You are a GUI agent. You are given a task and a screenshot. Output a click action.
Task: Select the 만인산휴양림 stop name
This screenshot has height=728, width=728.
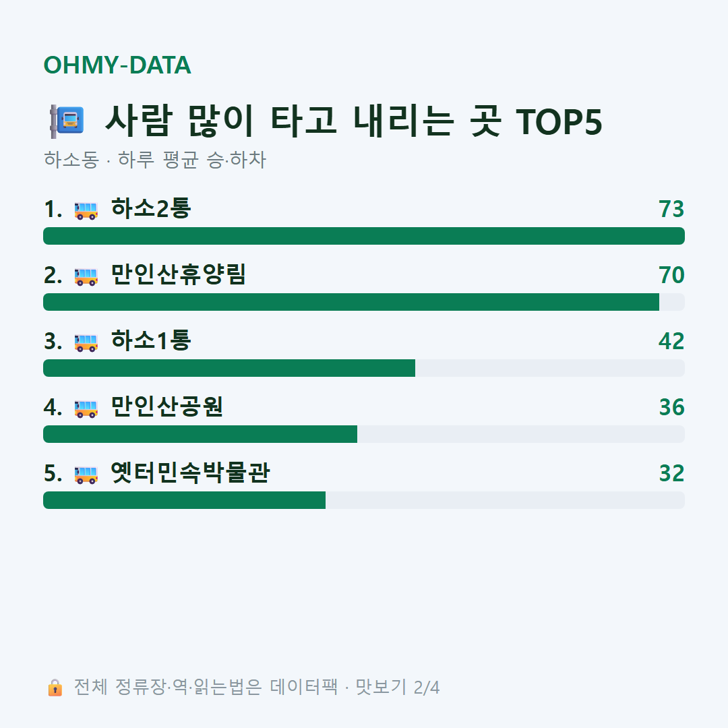click(178, 274)
